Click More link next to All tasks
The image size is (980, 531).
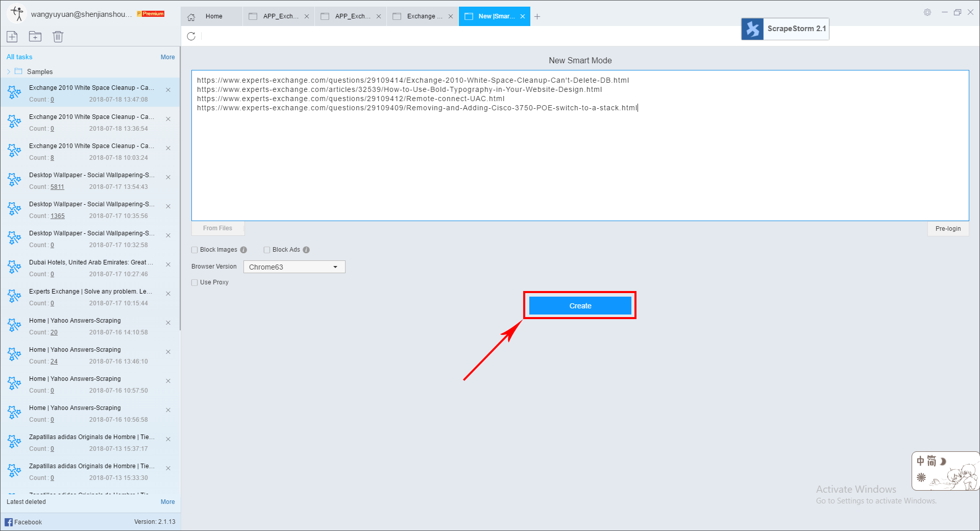[167, 57]
